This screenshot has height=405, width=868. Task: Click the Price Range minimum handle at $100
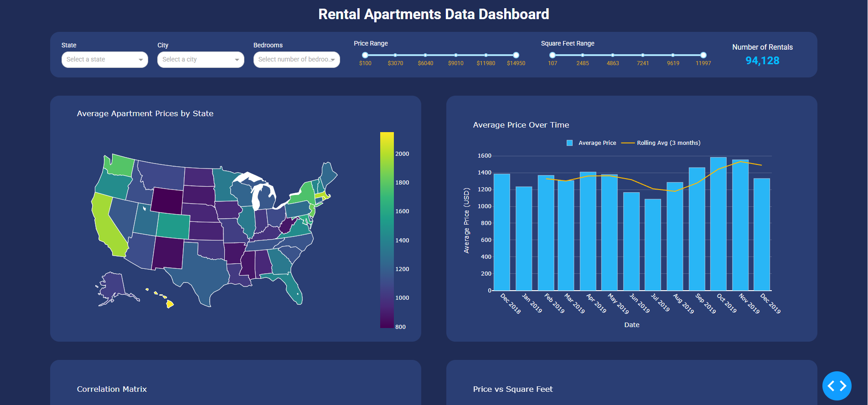point(365,55)
